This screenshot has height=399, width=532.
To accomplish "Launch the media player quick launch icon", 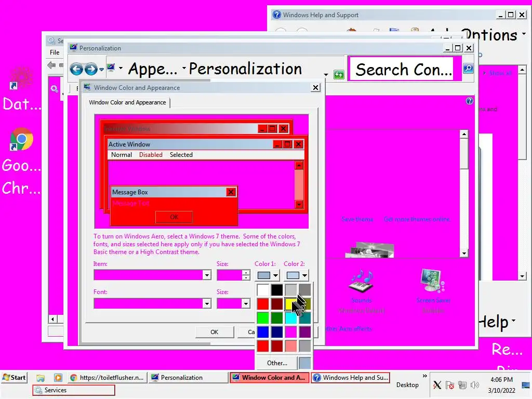I will pos(58,378).
